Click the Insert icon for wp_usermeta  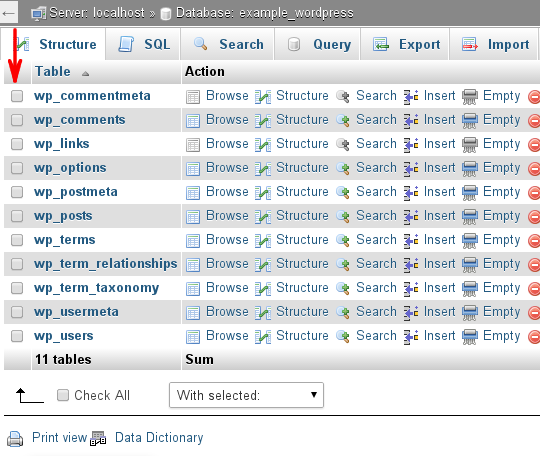[411, 313]
